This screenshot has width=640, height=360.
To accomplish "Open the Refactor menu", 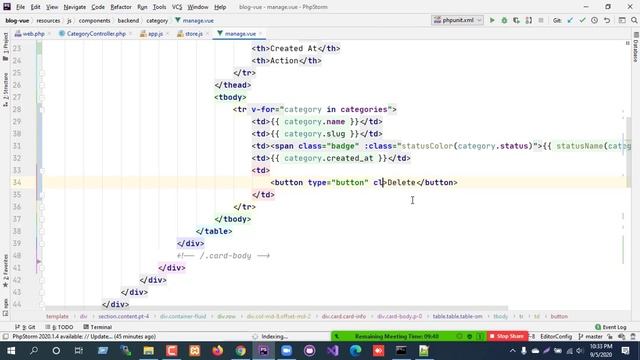I will 121,7.
